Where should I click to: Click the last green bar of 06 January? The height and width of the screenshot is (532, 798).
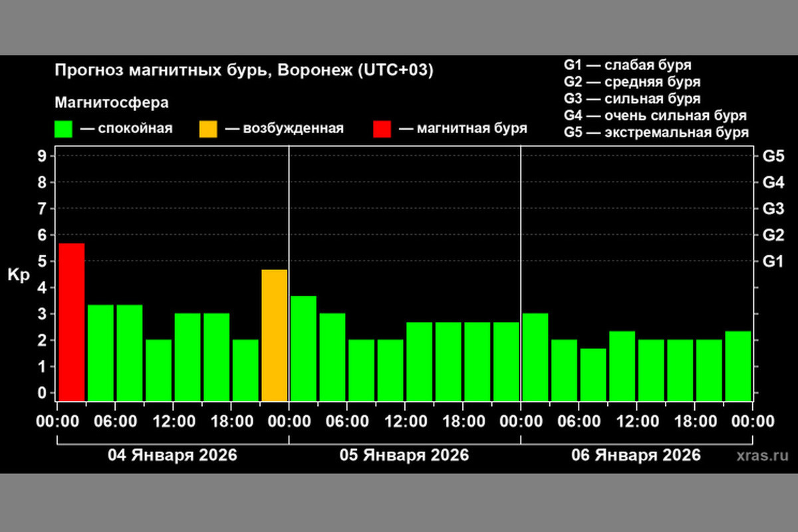tap(738, 365)
